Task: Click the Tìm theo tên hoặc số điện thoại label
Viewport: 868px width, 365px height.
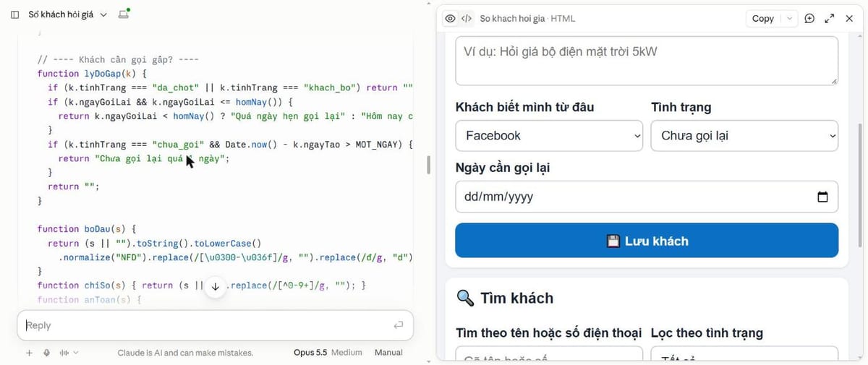Action: [x=548, y=332]
